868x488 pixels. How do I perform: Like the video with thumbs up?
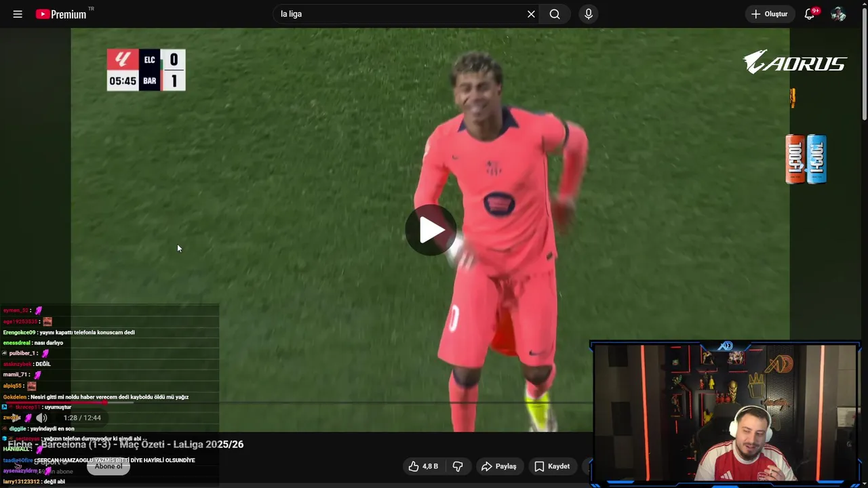(x=423, y=466)
